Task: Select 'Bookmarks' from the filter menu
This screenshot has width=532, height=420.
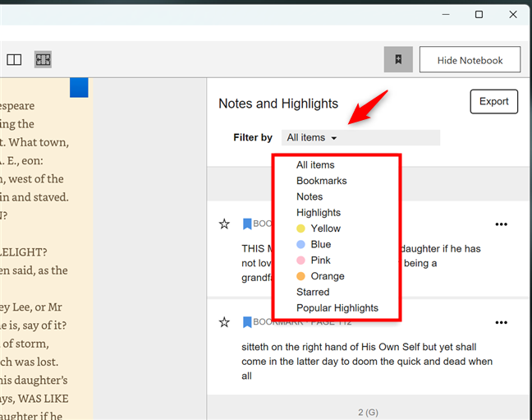Action: (x=321, y=181)
